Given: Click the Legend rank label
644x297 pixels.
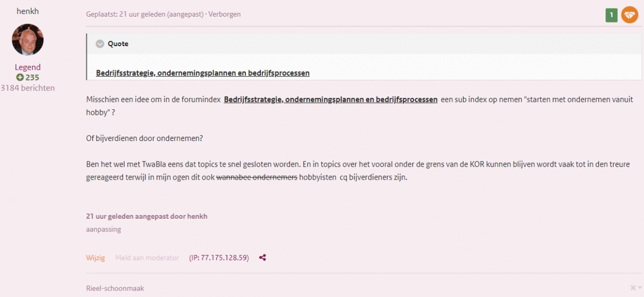Looking at the screenshot, I should (27, 68).
